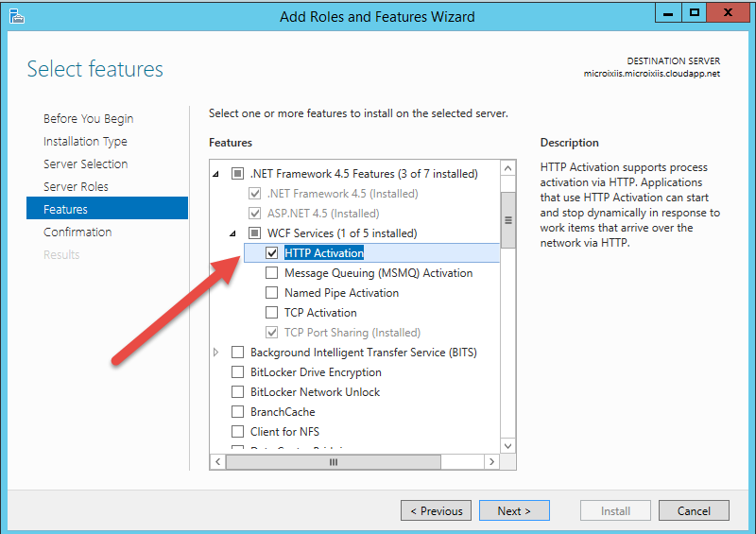The image size is (756, 534).
Task: Go back with the Previous button
Action: point(437,511)
